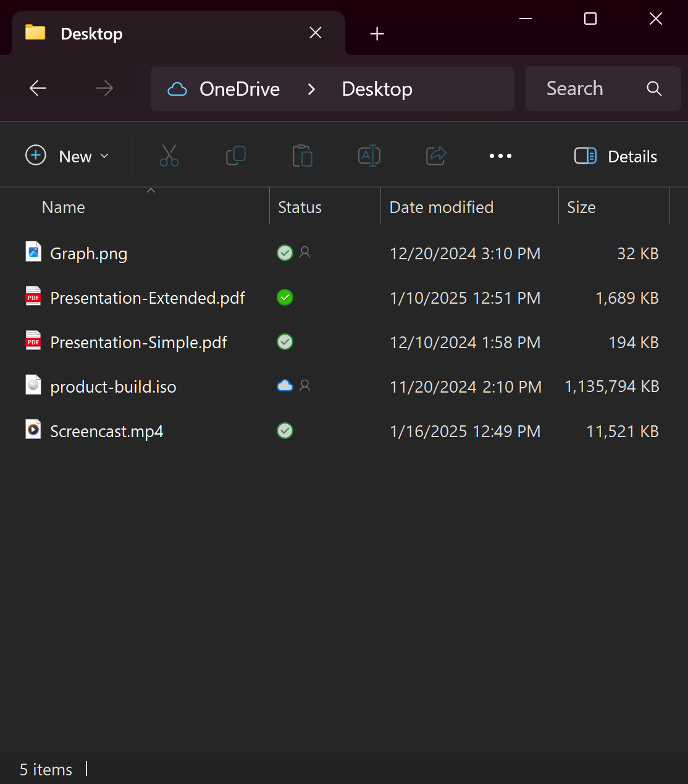Open the See more ellipsis menu

[x=500, y=156]
